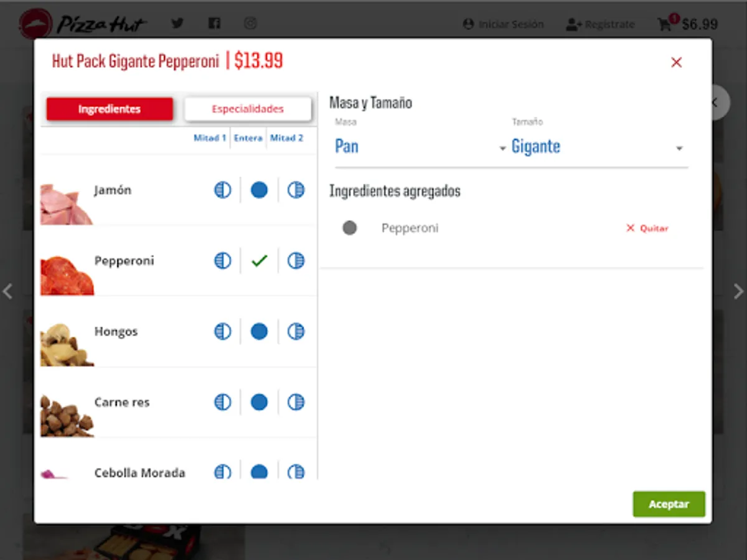
Task: Open the Masa dropdown showing Pan
Action: (421, 147)
